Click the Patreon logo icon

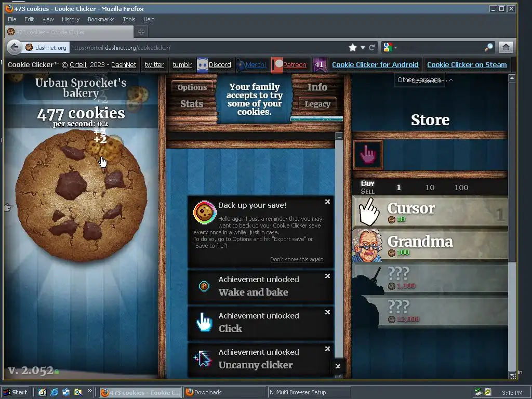tap(277, 65)
